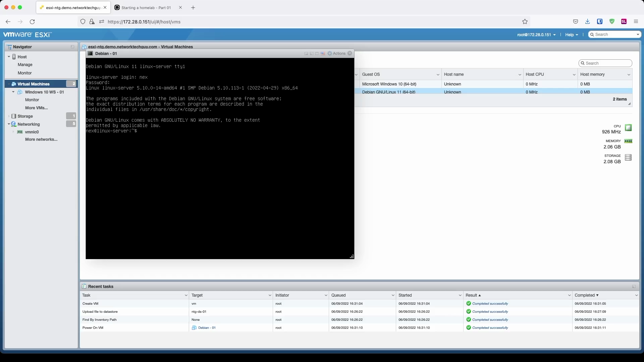Click inside the Debian terminal console

point(220,158)
